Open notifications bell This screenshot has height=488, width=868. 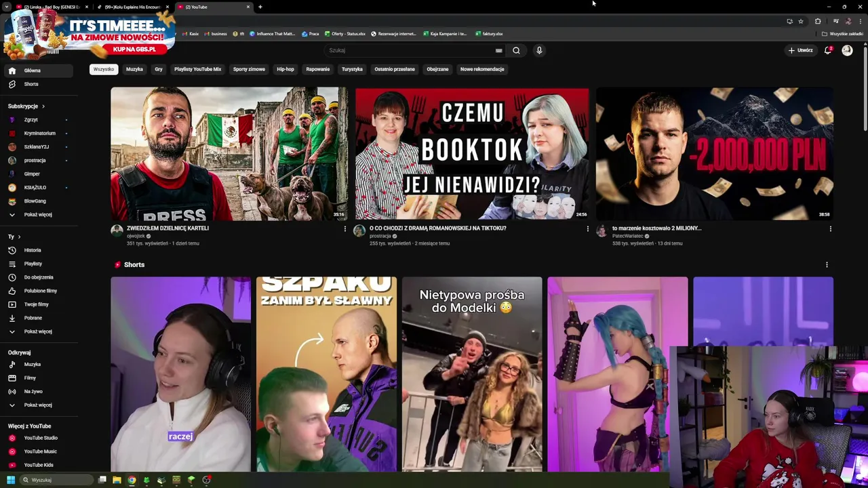pyautogui.click(x=828, y=50)
